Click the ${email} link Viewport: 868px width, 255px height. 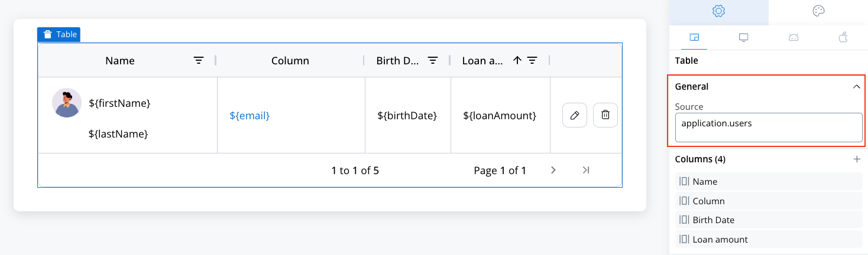pyautogui.click(x=250, y=116)
